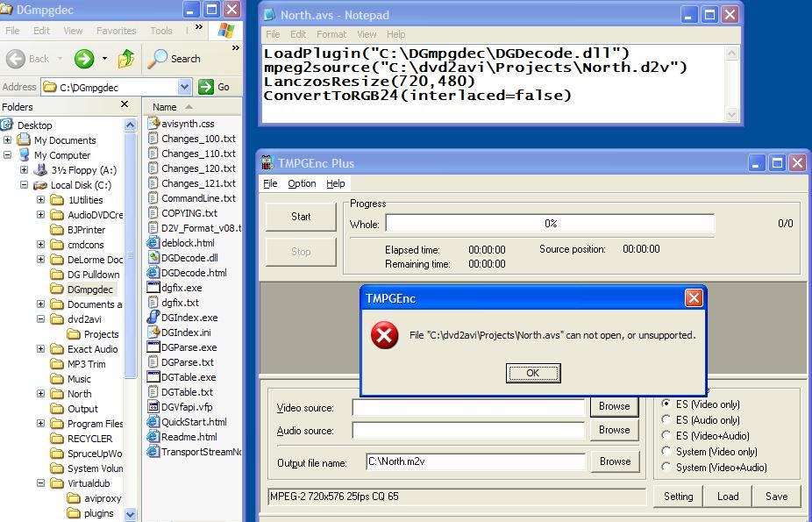812x522 pixels.
Task: Collapse the My Computer tree node
Action: pyautogui.click(x=7, y=154)
